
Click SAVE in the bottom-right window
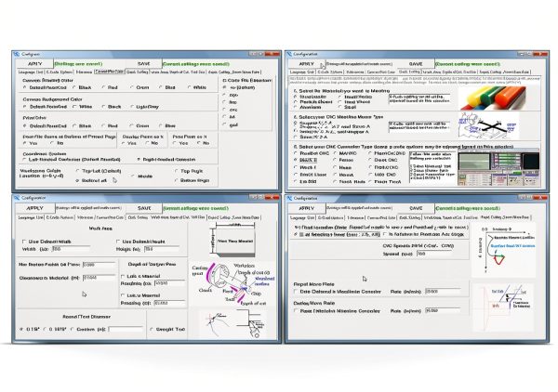click(x=416, y=208)
